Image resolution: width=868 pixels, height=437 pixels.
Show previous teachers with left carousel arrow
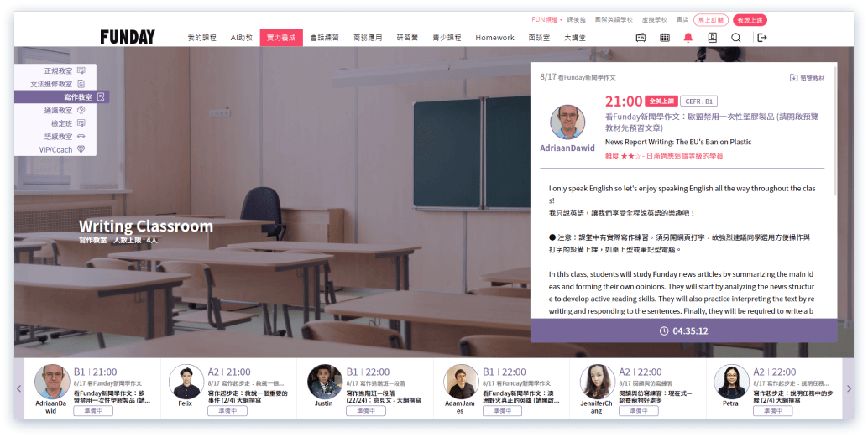[20, 388]
